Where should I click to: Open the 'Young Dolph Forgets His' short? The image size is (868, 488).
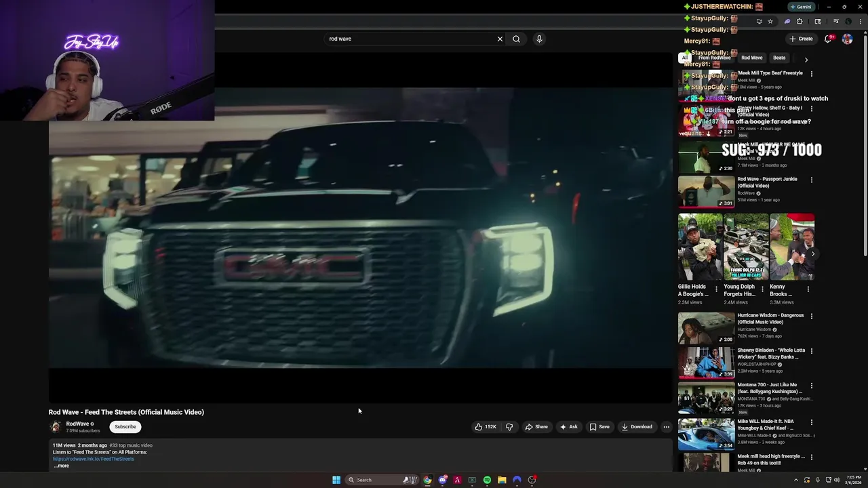coord(747,247)
